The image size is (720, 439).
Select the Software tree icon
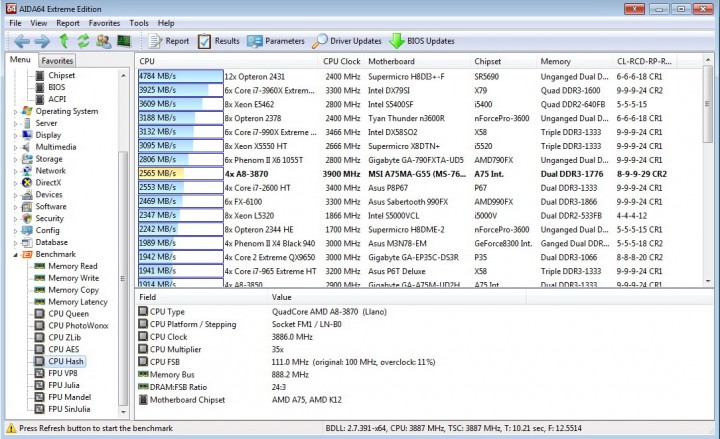tap(27, 207)
